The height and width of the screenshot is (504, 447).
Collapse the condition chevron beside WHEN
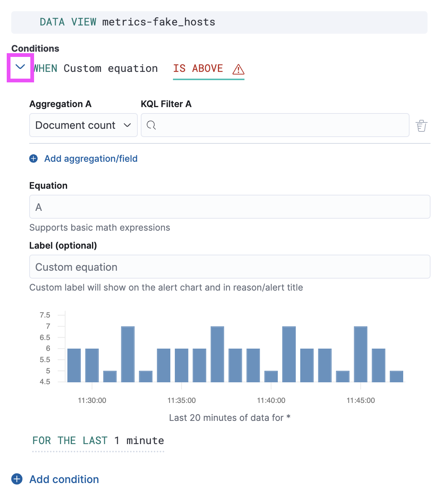point(20,67)
